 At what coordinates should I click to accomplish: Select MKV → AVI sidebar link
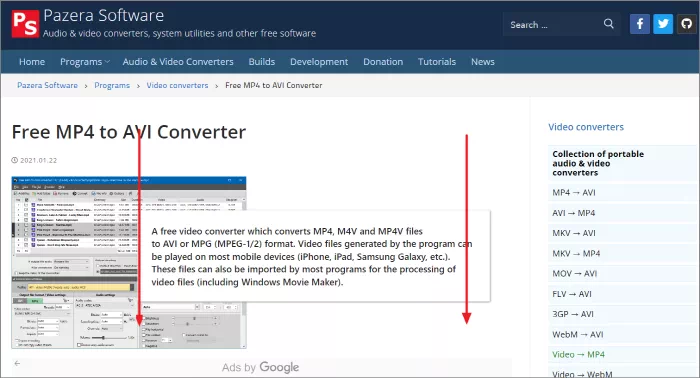[x=574, y=233]
